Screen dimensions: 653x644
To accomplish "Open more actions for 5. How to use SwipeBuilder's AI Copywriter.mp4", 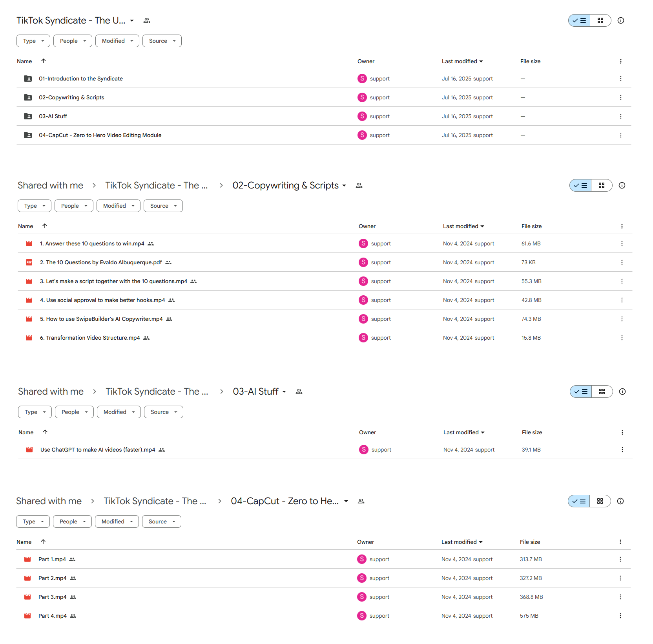I will click(x=622, y=319).
